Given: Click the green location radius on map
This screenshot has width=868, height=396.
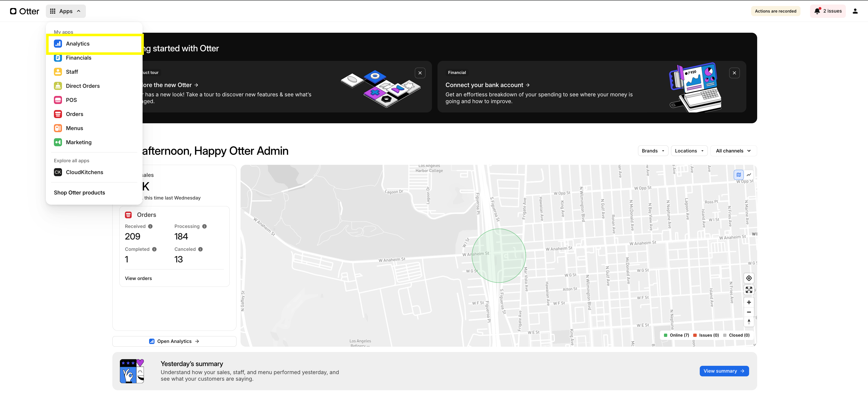Looking at the screenshot, I should (x=498, y=256).
